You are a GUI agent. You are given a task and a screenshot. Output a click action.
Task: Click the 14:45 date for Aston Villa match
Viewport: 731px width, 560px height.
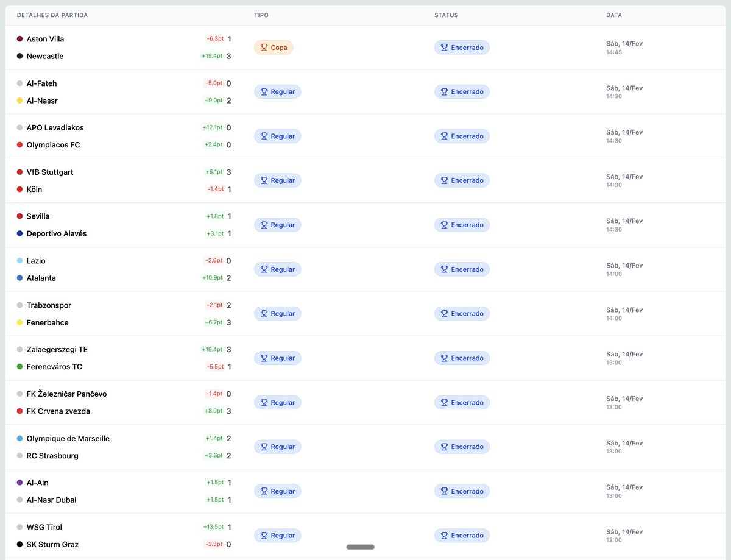614,52
